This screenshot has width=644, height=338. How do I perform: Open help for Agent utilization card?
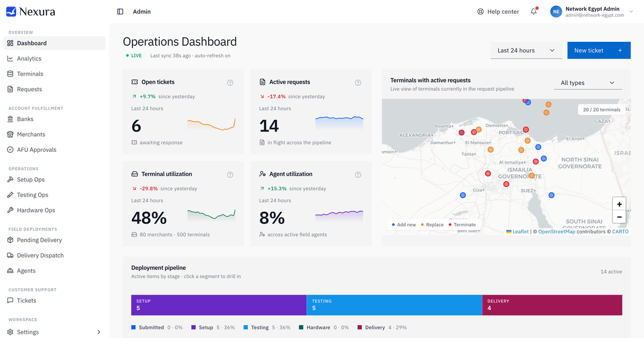pyautogui.click(x=358, y=174)
